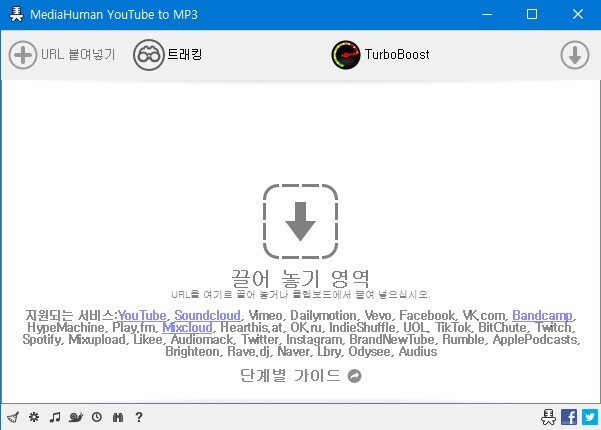This screenshot has height=430, width=601.
Task: Click the "Dailymotion" service text
Action: coord(323,315)
